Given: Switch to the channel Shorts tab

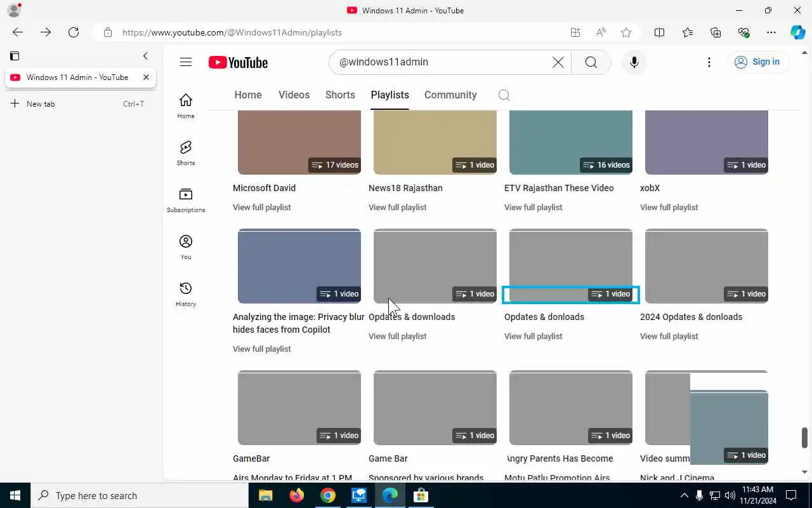Looking at the screenshot, I should point(340,95).
